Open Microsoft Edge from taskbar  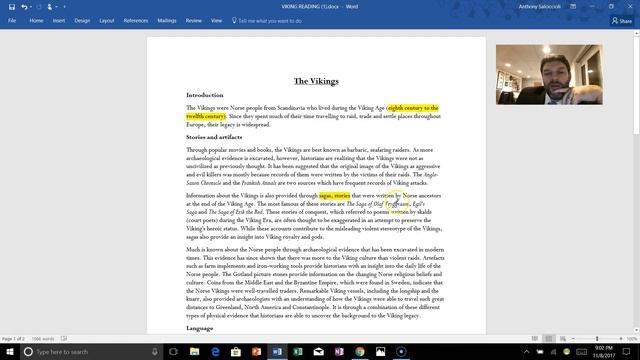(x=215, y=351)
